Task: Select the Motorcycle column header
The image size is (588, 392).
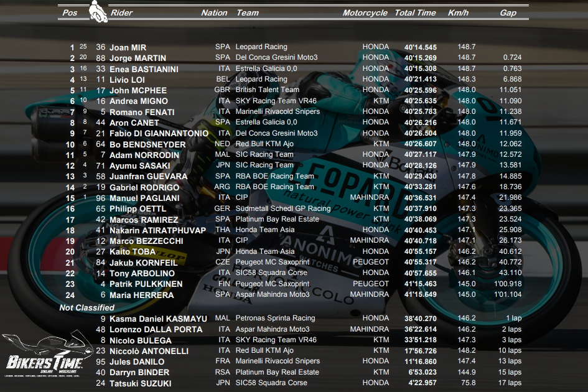Action: pyautogui.click(x=365, y=12)
